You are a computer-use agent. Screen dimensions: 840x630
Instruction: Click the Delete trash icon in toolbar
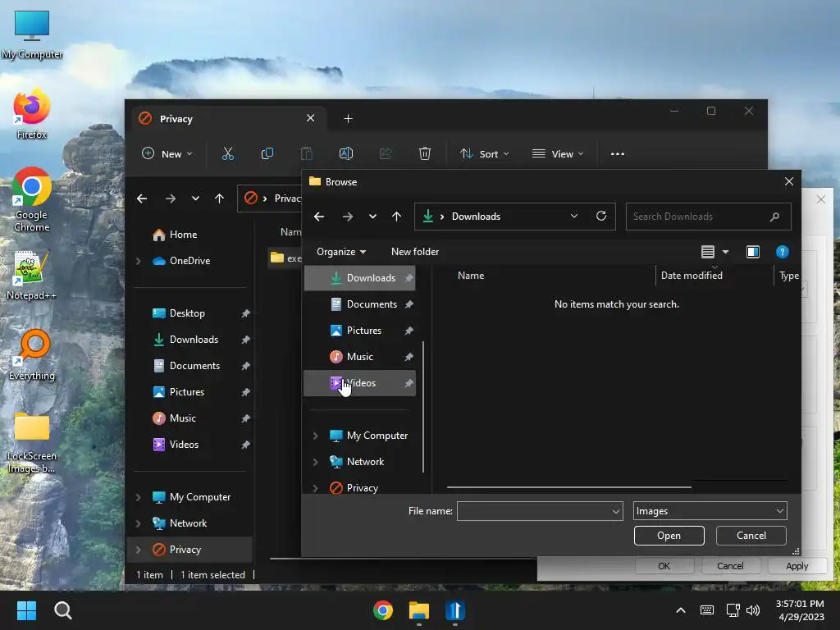tap(424, 153)
